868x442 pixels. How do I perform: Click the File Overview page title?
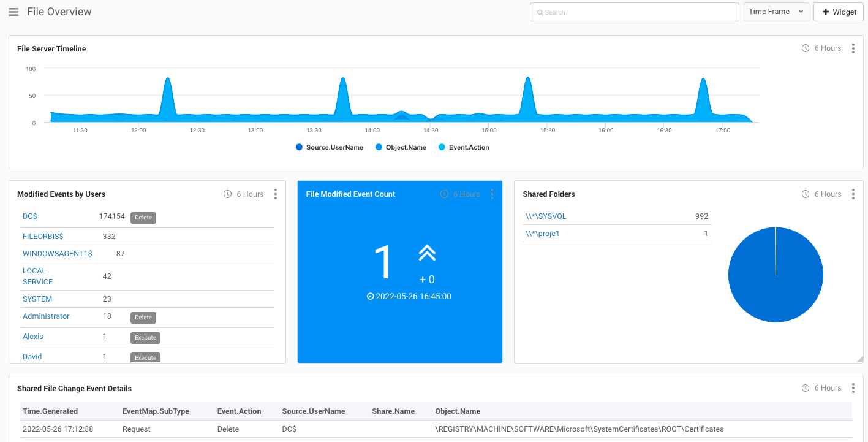coord(59,12)
